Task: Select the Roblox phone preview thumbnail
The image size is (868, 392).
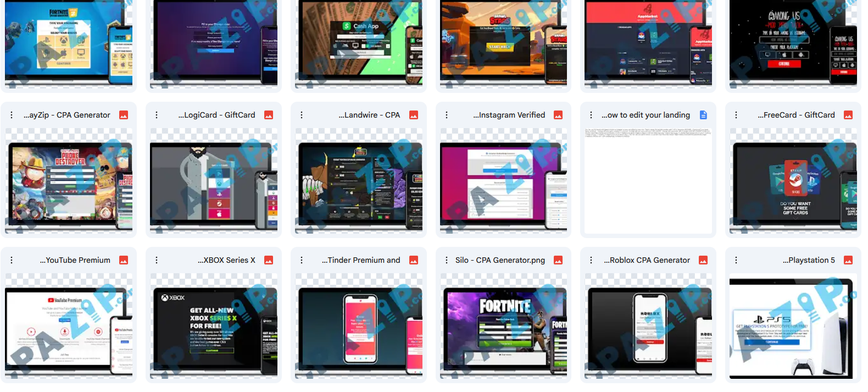Action: click(x=648, y=326)
